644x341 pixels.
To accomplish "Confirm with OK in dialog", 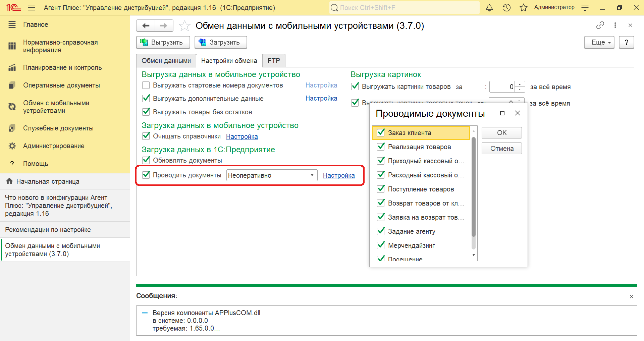I will (502, 133).
